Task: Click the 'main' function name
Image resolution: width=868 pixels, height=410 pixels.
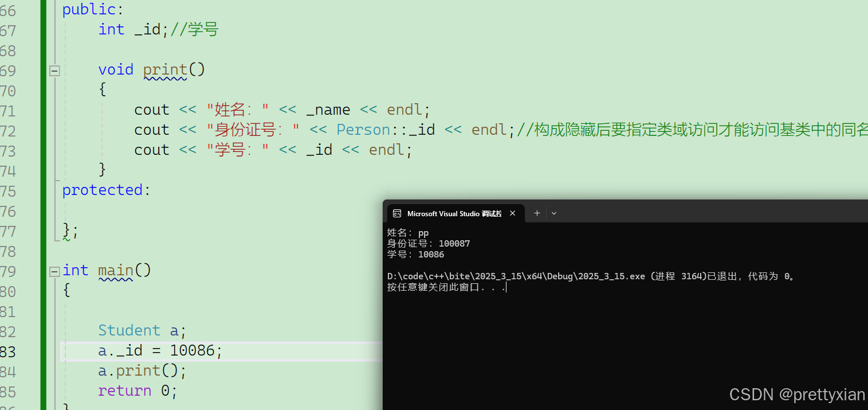Action: point(116,270)
